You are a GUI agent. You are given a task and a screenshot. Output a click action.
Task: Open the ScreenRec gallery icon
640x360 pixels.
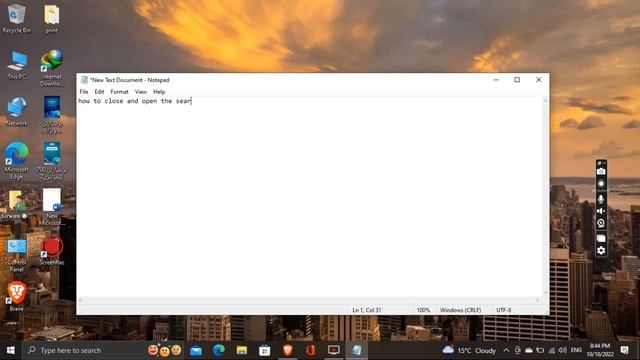click(601, 238)
